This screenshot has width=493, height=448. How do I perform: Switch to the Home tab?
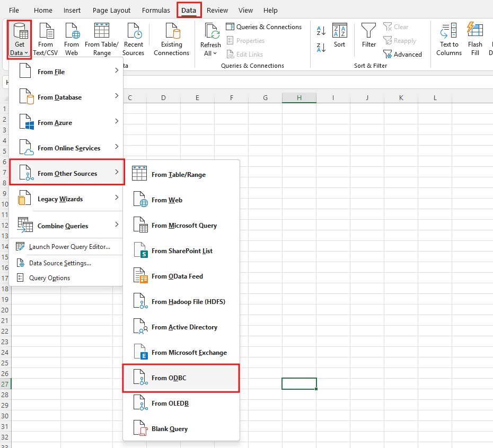point(43,11)
